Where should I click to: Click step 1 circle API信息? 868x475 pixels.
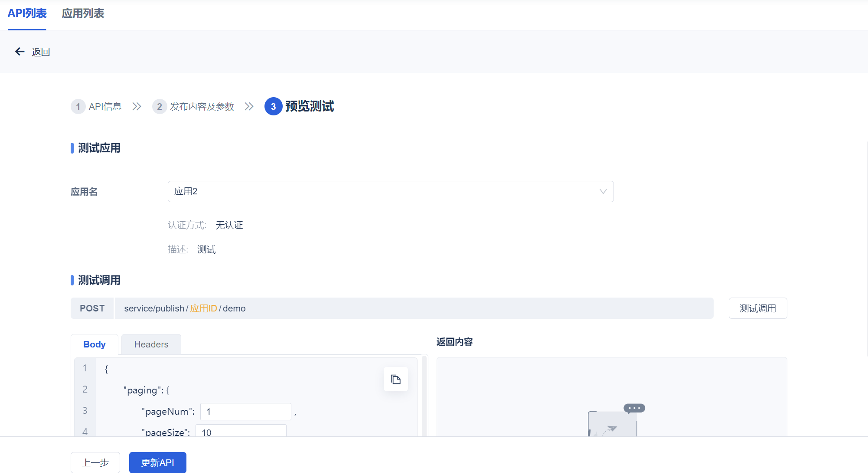pyautogui.click(x=78, y=107)
